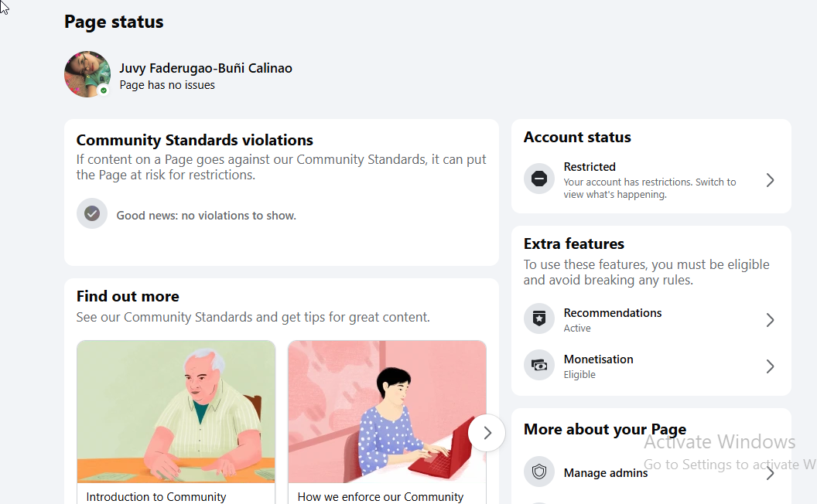The width and height of the screenshot is (817, 504).
Task: Expand the Restricted account status chevron
Action: pyautogui.click(x=770, y=180)
